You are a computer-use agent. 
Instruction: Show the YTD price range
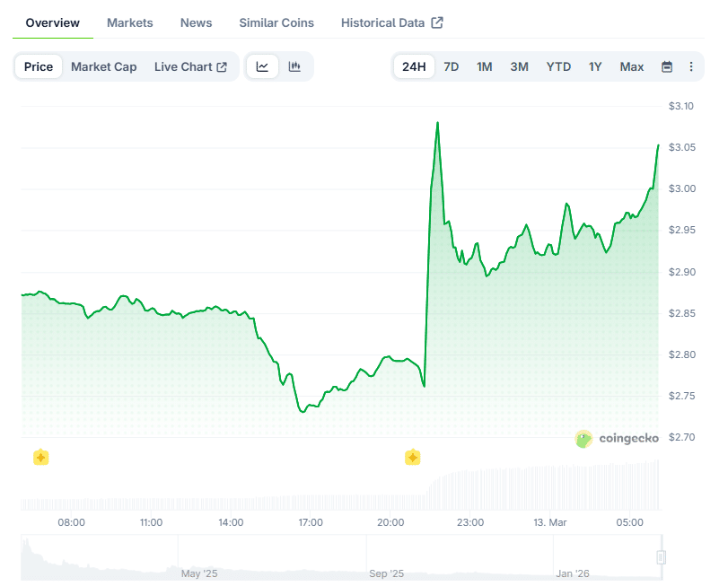tap(558, 66)
